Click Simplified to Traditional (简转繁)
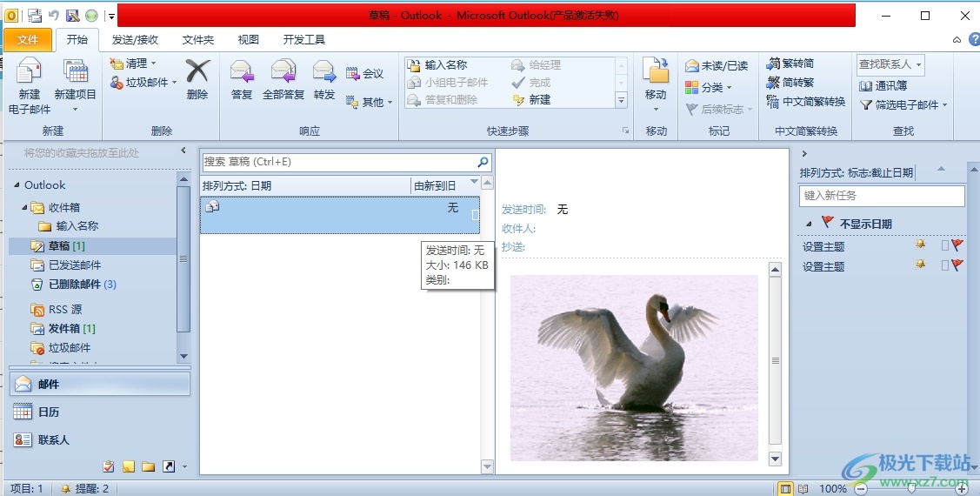Viewport: 980px width, 496px height. pos(790,82)
